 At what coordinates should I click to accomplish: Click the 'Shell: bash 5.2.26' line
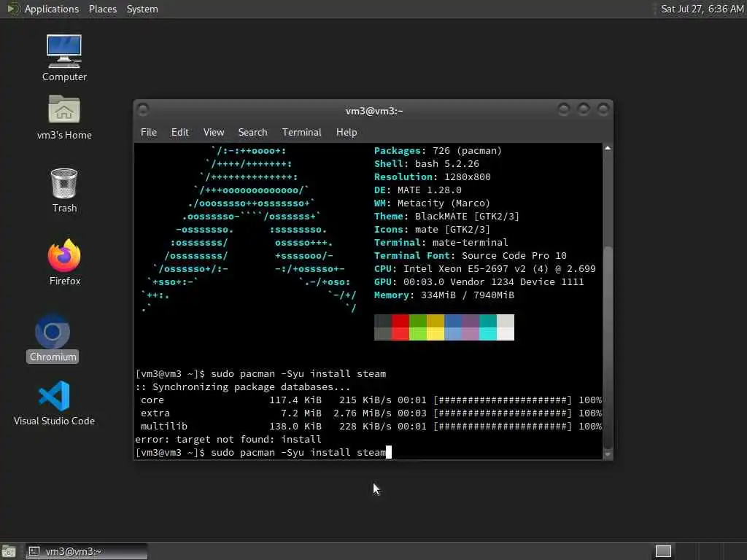426,164
